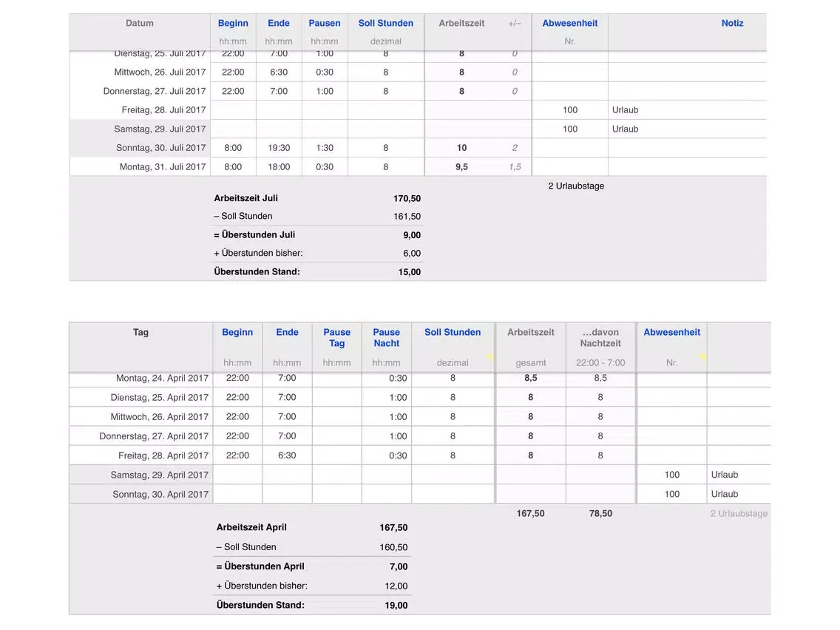Select the Ende cell 6:30 in the 28. April row
Viewport: 840px width, 630px height.
[x=287, y=455]
